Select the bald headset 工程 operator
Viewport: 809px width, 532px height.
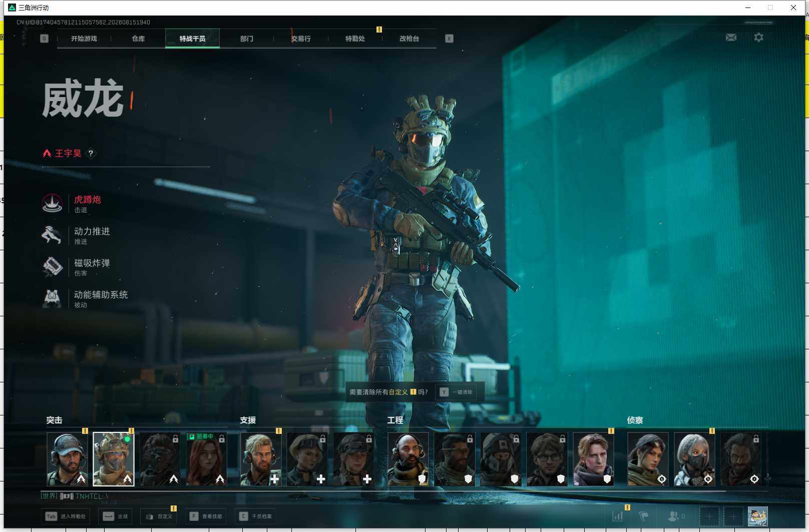408,459
